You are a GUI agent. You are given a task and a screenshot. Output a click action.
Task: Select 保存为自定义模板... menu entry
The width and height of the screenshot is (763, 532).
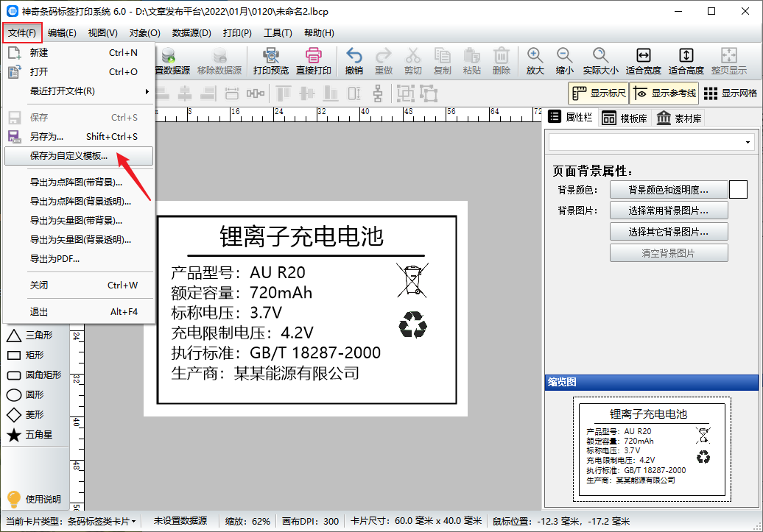(x=79, y=156)
